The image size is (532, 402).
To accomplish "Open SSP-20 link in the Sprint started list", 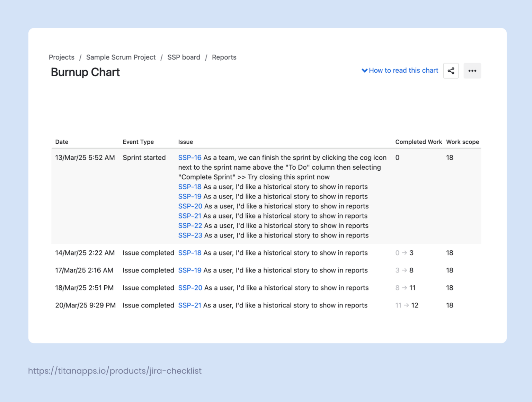I will coord(190,206).
